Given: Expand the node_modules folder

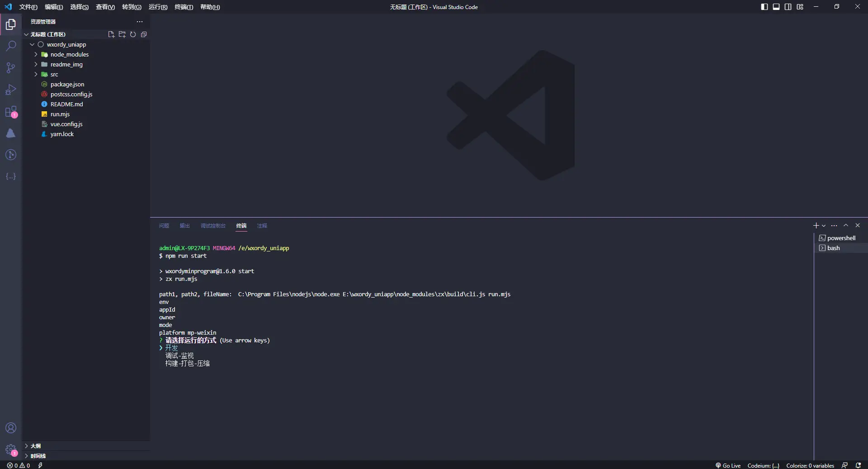Looking at the screenshot, I should point(36,54).
